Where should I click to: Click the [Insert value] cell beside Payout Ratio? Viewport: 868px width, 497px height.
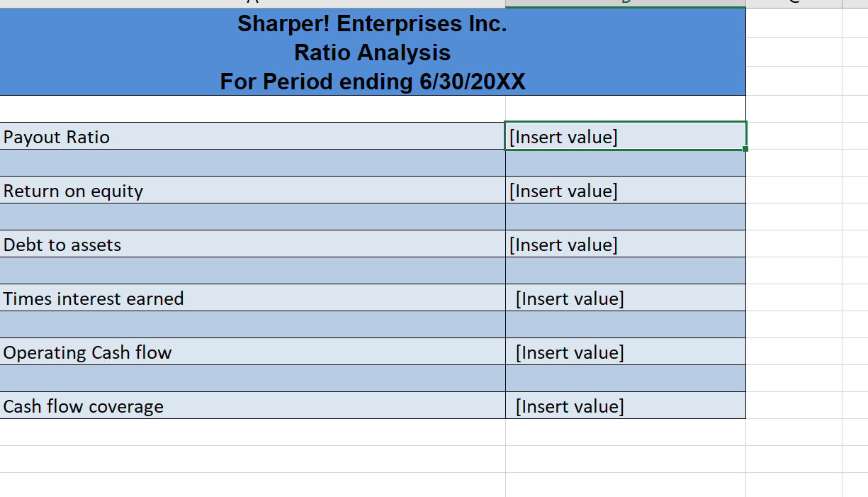[624, 136]
